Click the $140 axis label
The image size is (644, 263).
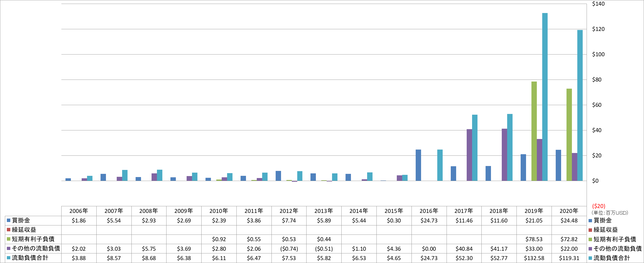(598, 4)
